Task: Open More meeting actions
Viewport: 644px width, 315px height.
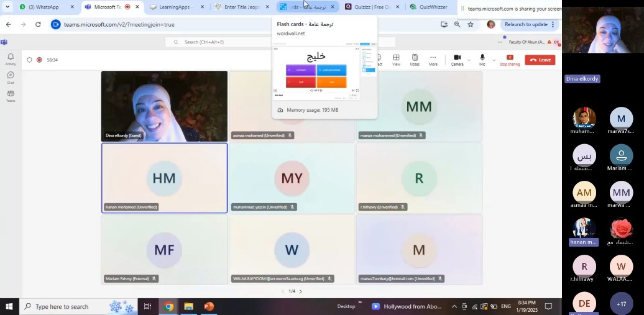Action: [433, 60]
